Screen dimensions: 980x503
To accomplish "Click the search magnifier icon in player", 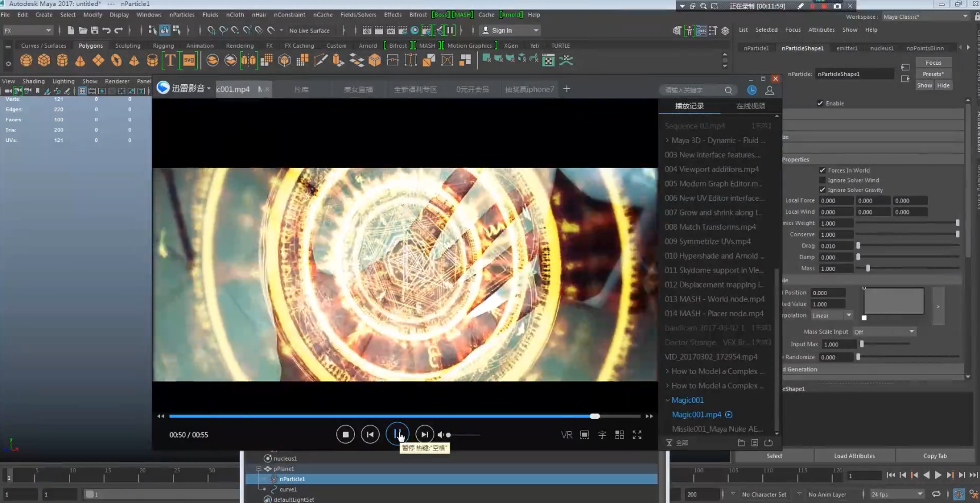I will 729,90.
